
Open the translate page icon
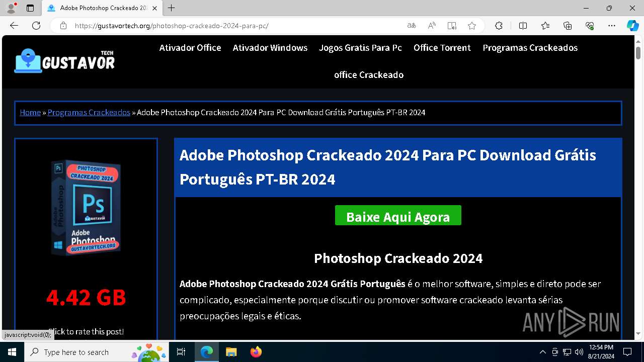[x=412, y=26]
